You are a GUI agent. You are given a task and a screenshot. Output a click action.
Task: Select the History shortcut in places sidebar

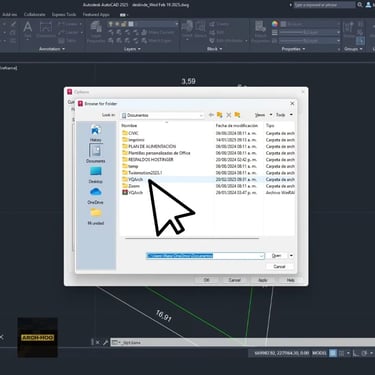(96, 133)
